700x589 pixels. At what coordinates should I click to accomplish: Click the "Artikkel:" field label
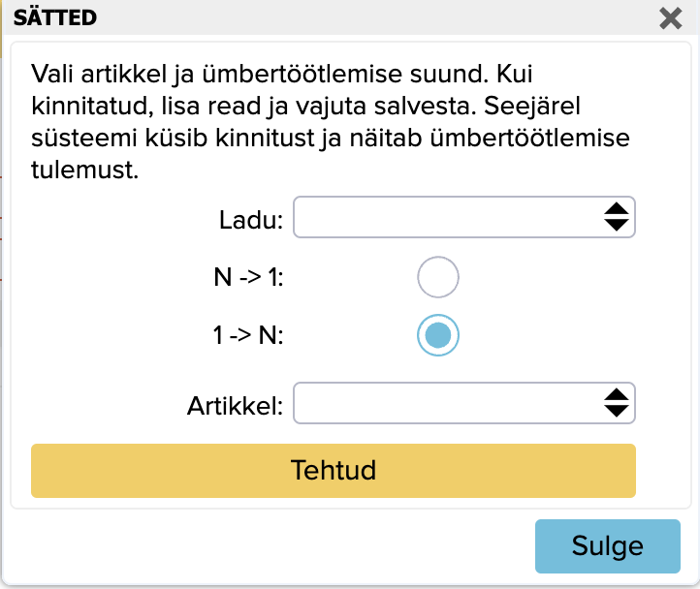point(235,406)
